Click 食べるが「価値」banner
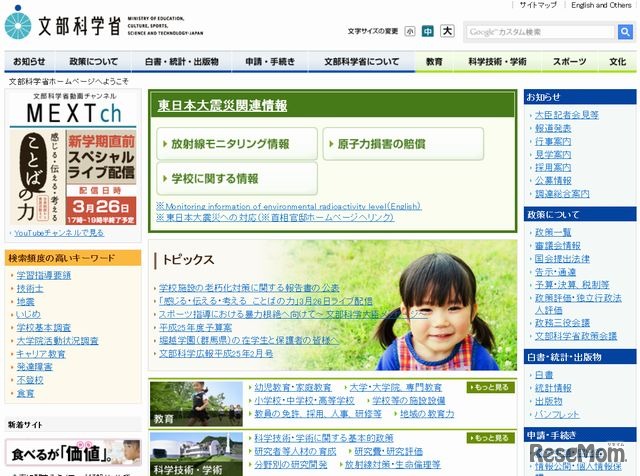Screen dimensions: 640x476 (x=73, y=452)
